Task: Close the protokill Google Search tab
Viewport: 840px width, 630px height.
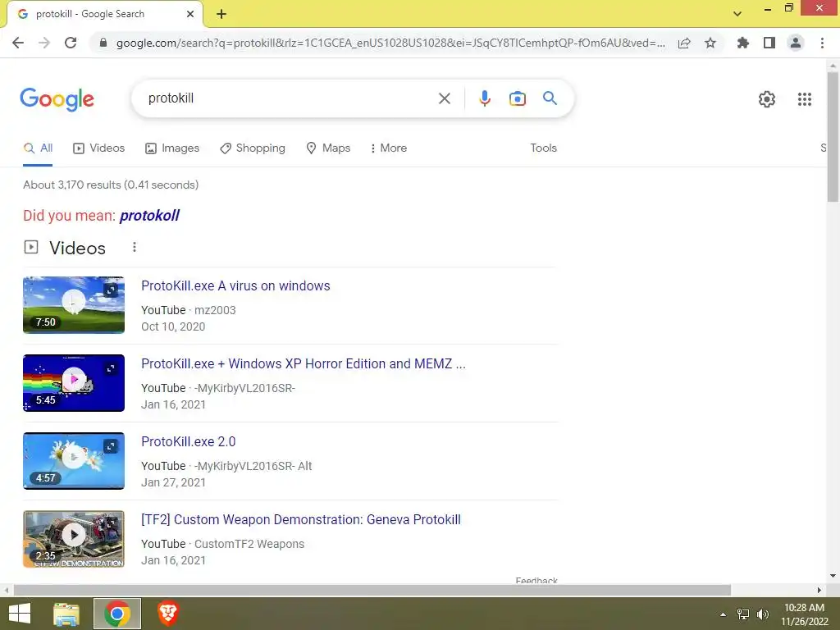Action: pos(190,14)
